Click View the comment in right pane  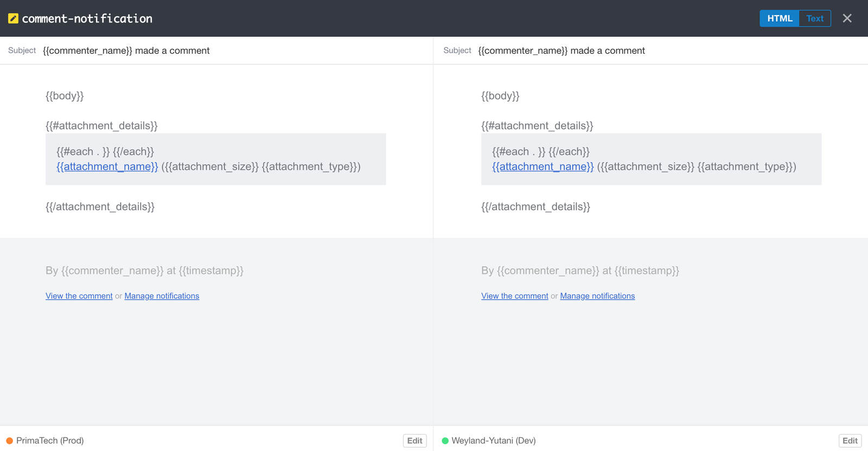[x=514, y=296]
